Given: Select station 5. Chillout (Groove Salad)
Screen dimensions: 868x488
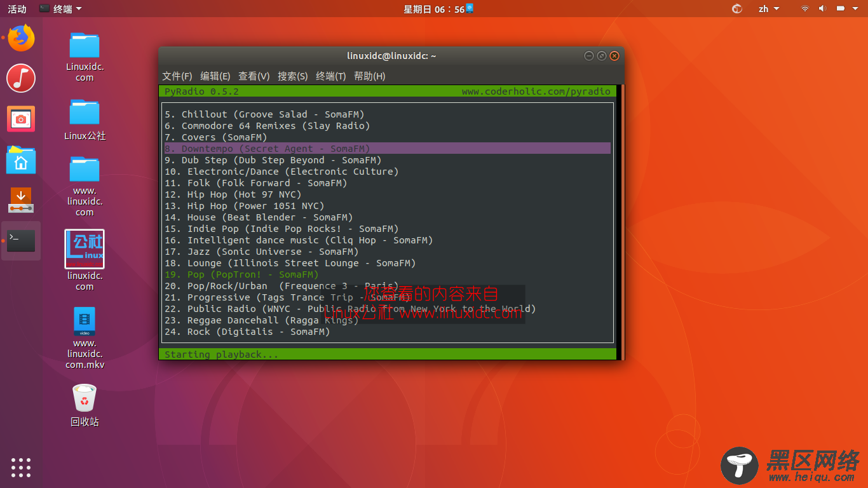Looking at the screenshot, I should [x=388, y=114].
